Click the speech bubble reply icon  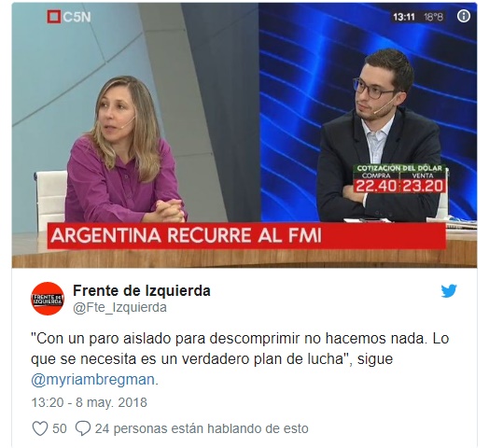[x=83, y=428]
